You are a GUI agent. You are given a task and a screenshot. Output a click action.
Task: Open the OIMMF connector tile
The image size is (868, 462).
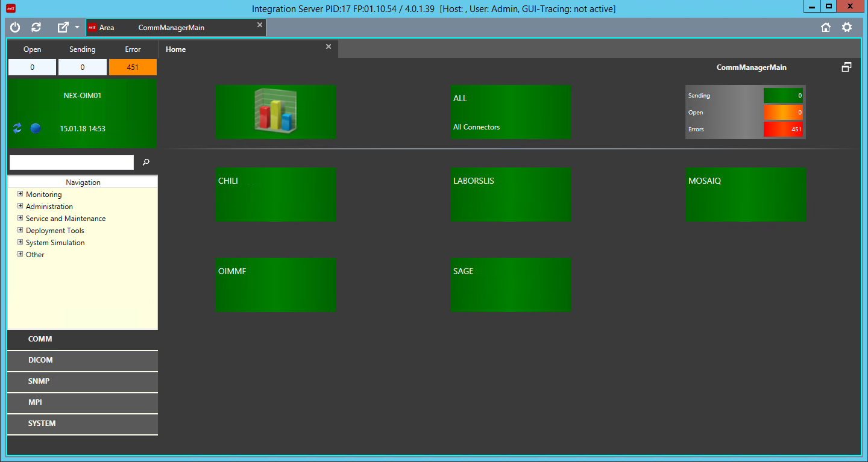(x=275, y=285)
